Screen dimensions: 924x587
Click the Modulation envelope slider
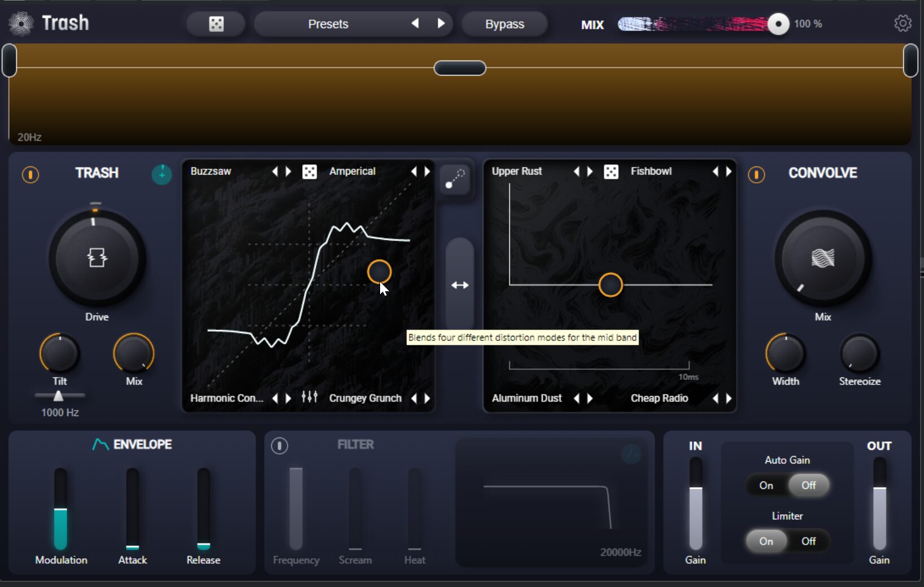coord(60,509)
